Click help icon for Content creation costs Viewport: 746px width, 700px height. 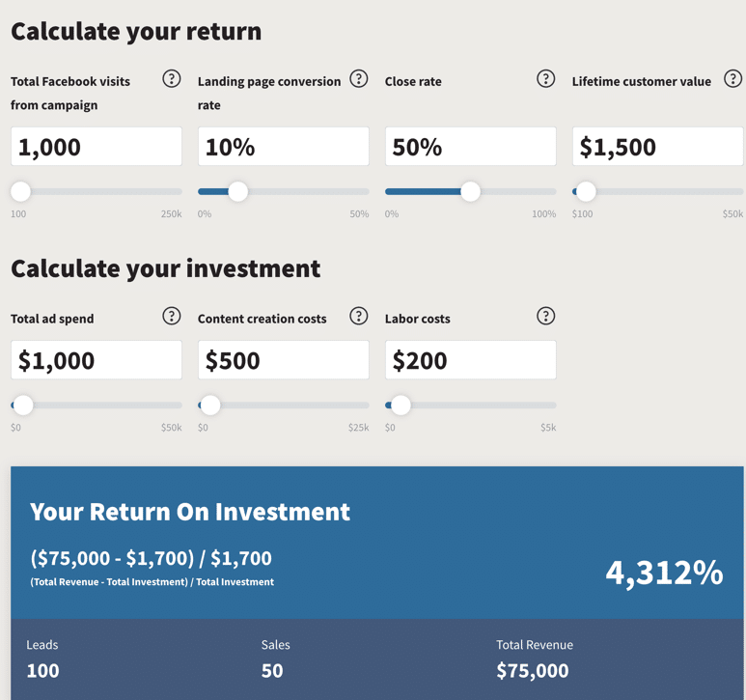[359, 316]
